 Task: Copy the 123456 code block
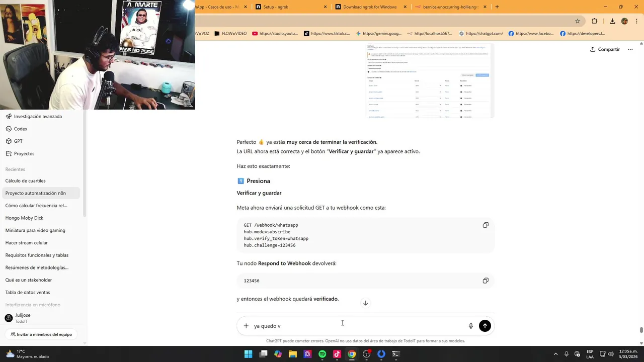[x=486, y=281]
